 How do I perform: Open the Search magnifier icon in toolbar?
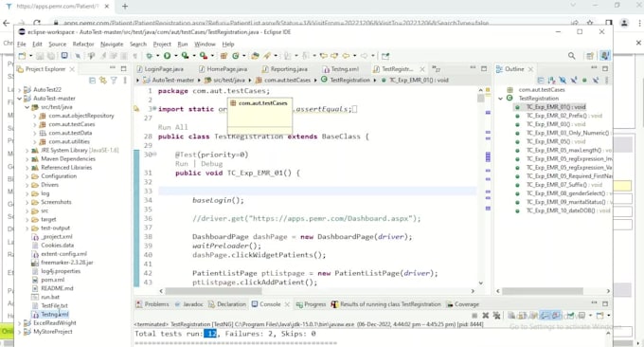click(x=572, y=56)
